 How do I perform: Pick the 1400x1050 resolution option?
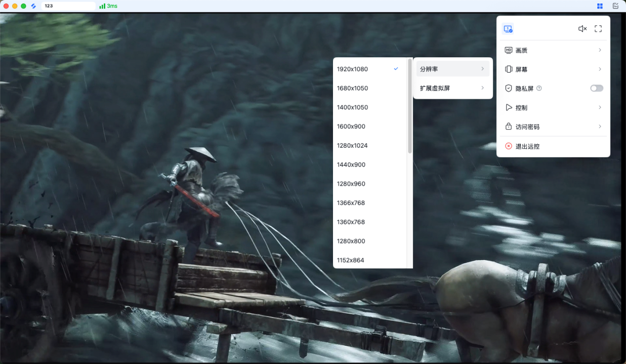(x=370, y=108)
